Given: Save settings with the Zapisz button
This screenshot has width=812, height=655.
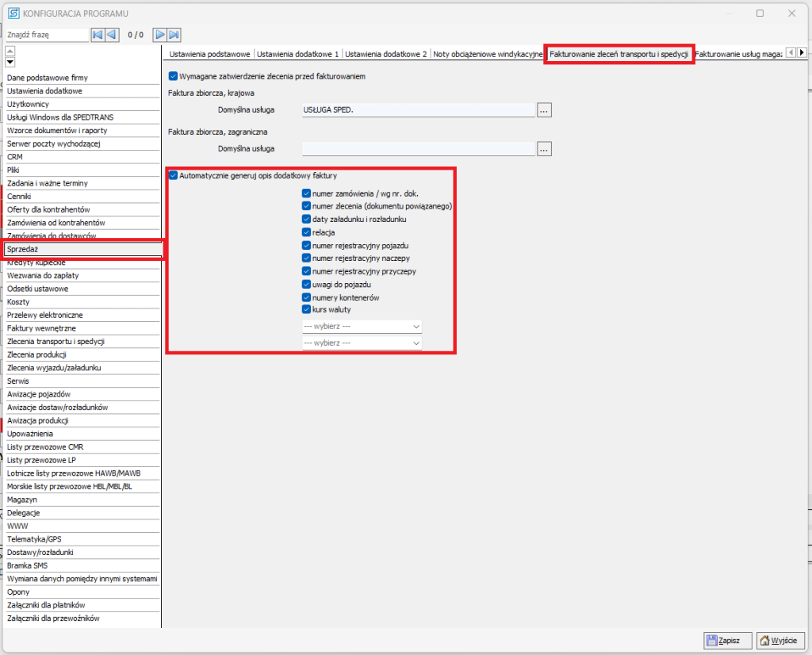Looking at the screenshot, I should [x=727, y=640].
